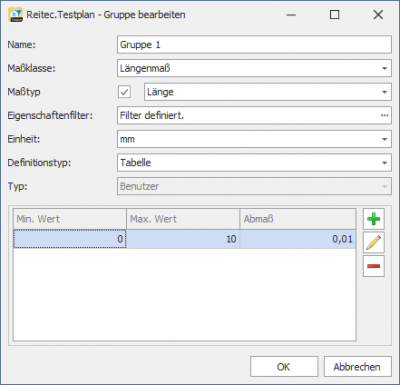The width and height of the screenshot is (400, 385).
Task: Click the Name field containing Gruppe 1
Action: click(254, 45)
